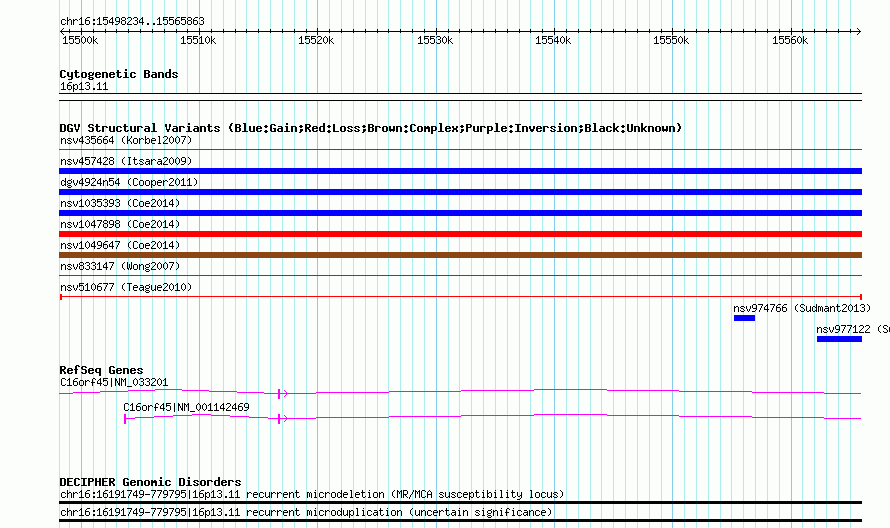Click the start tick of NM_001142469 transcript
The width and height of the screenshot is (890, 528).
125,419
